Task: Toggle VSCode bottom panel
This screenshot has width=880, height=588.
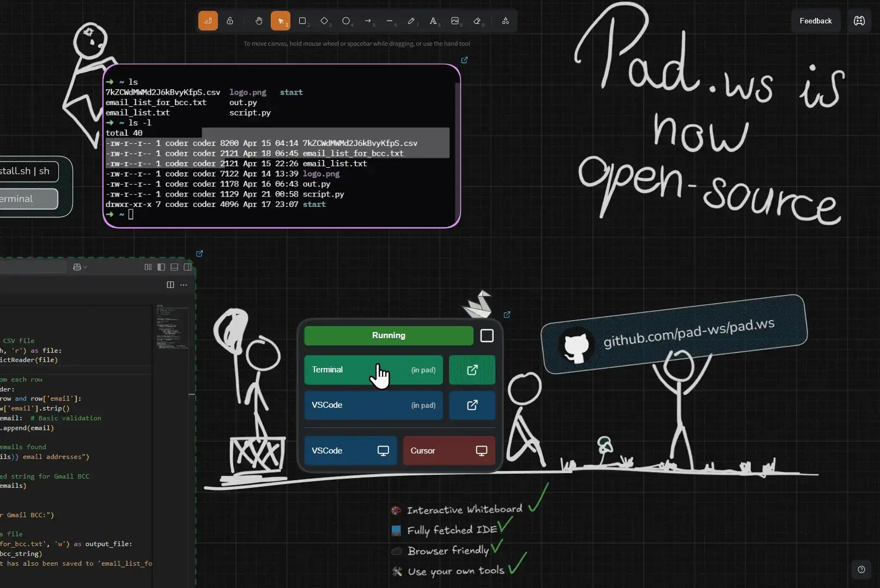Action: coord(174,267)
